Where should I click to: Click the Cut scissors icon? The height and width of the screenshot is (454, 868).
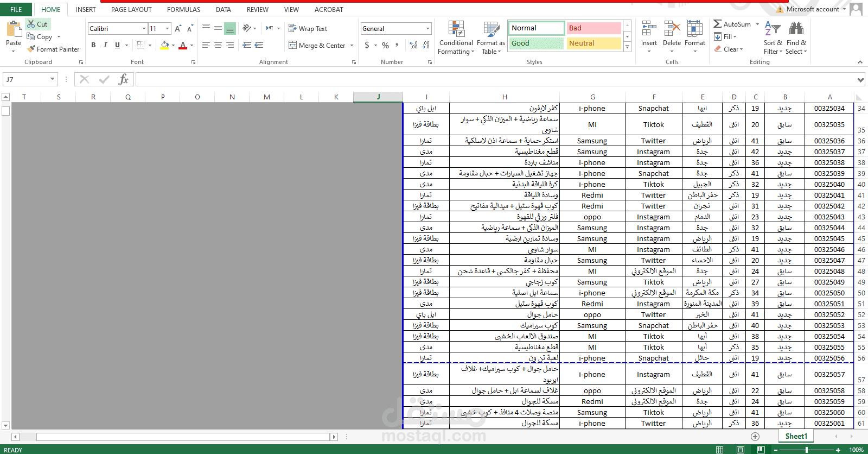[x=31, y=24]
